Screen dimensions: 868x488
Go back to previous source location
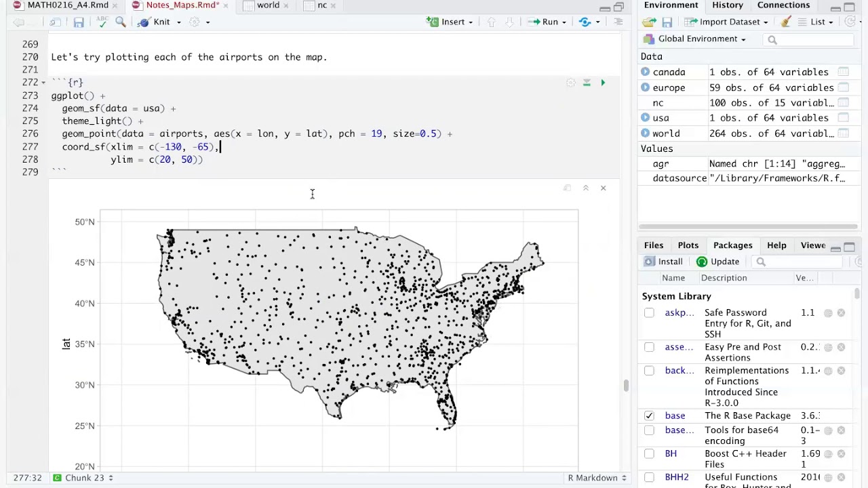click(x=18, y=22)
